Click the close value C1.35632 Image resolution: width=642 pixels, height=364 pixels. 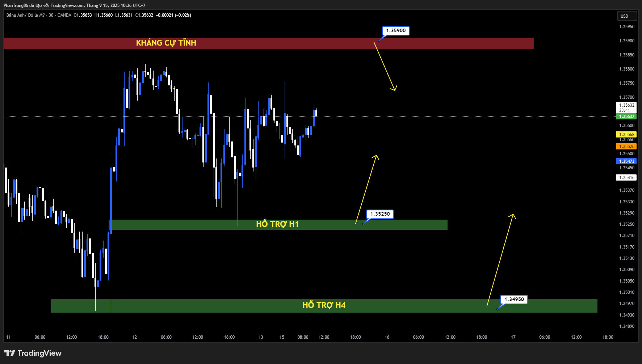(x=144, y=15)
